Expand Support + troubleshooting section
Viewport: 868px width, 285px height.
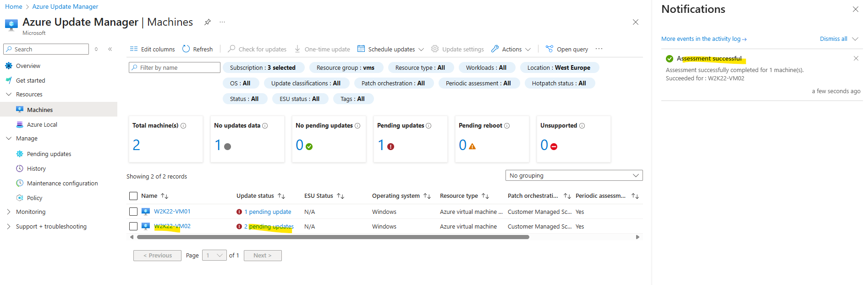point(9,226)
